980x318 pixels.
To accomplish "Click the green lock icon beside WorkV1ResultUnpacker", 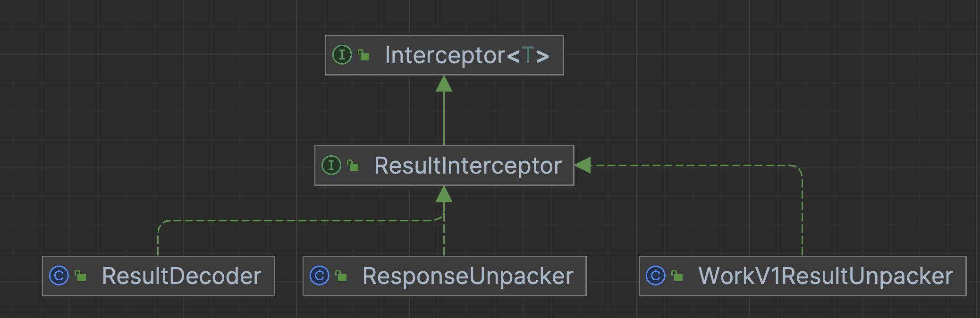I will click(x=677, y=276).
